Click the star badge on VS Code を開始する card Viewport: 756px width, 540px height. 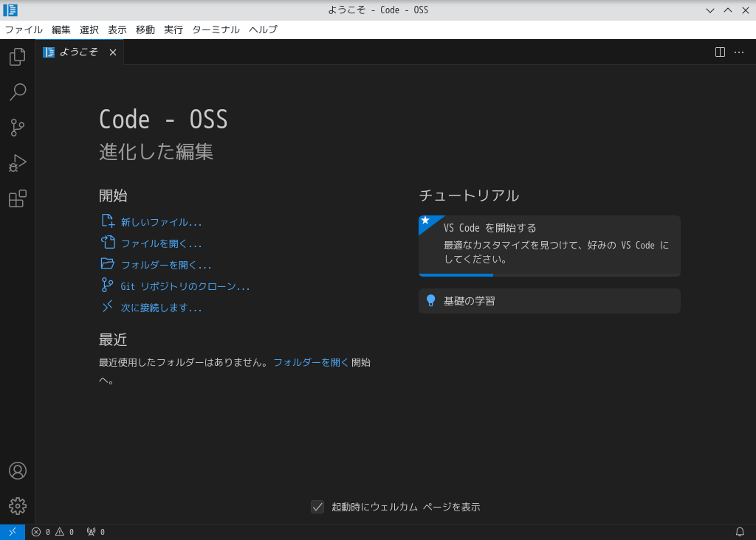(x=426, y=221)
